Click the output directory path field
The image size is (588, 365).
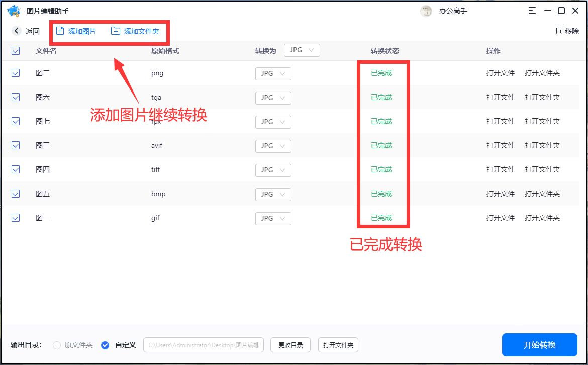pyautogui.click(x=204, y=345)
